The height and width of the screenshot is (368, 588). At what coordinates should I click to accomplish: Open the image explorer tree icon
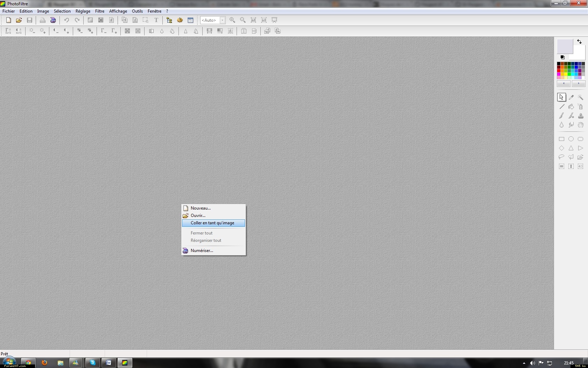(169, 20)
